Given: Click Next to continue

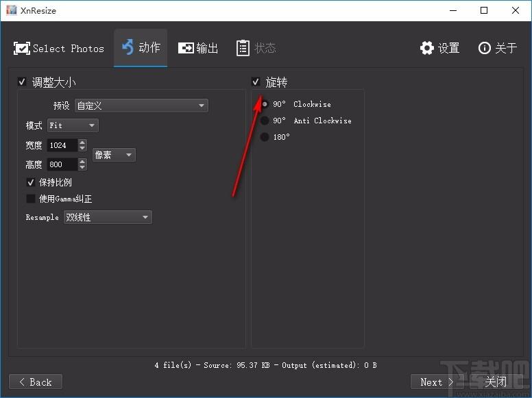Looking at the screenshot, I should pyautogui.click(x=437, y=382).
